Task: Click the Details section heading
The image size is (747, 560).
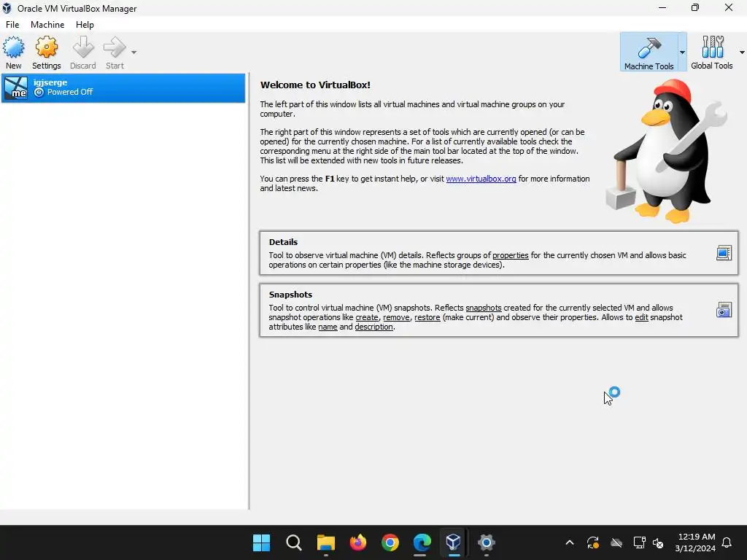Action: 283,242
